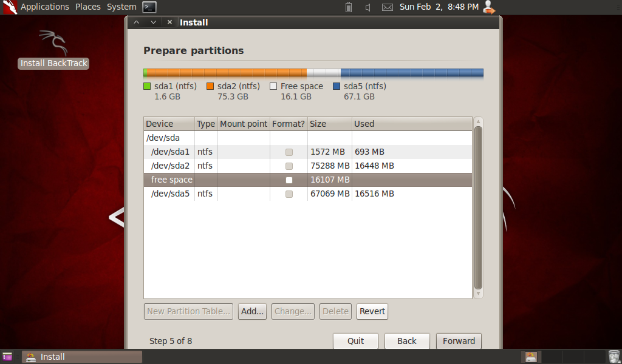This screenshot has width=622, height=364.
Task: Open the BackTrack dragon menu icon
Action: (x=10, y=7)
